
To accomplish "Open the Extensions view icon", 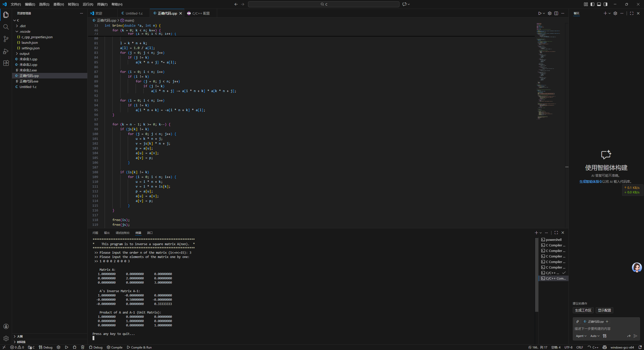I will (6, 63).
